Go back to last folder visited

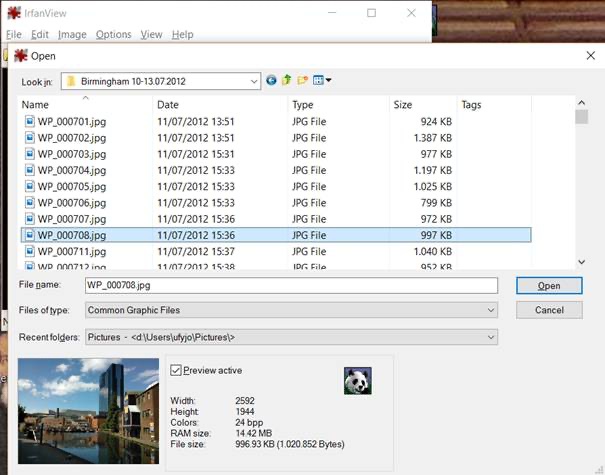[271, 80]
